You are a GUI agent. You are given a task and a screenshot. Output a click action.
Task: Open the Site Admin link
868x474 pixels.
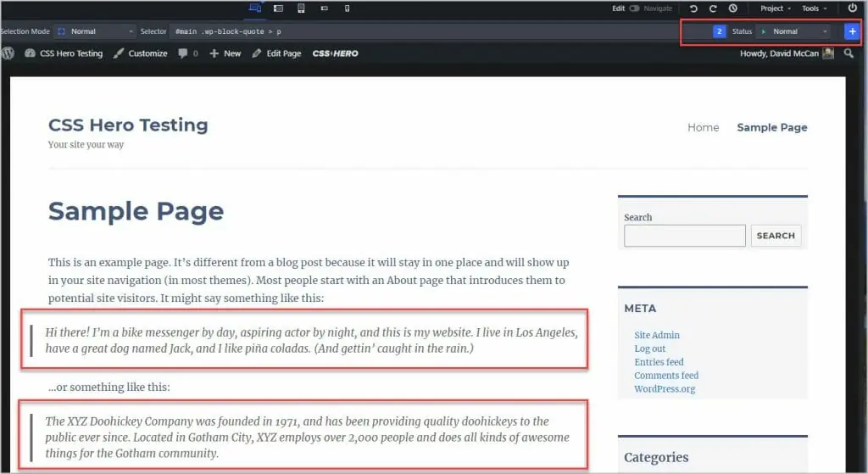657,335
